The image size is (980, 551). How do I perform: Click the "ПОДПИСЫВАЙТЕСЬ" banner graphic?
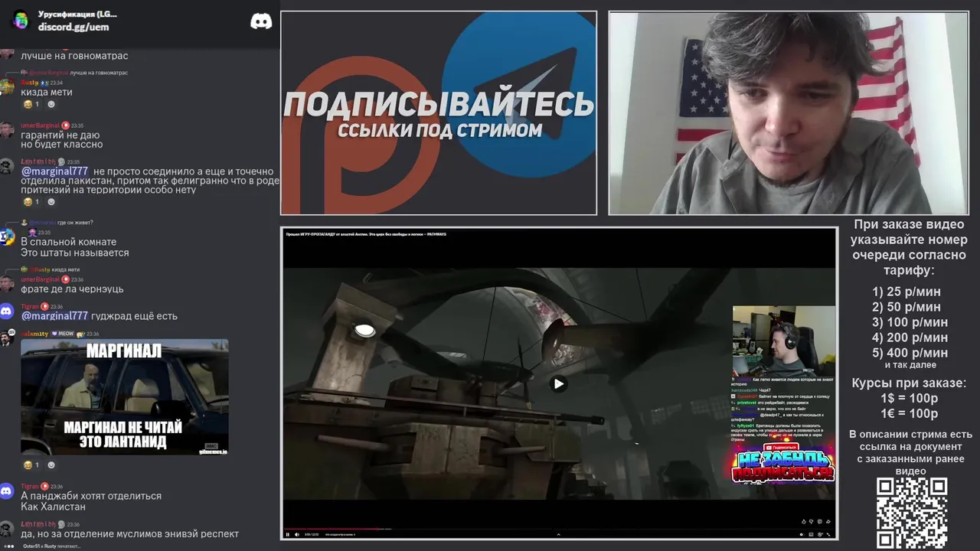click(439, 112)
